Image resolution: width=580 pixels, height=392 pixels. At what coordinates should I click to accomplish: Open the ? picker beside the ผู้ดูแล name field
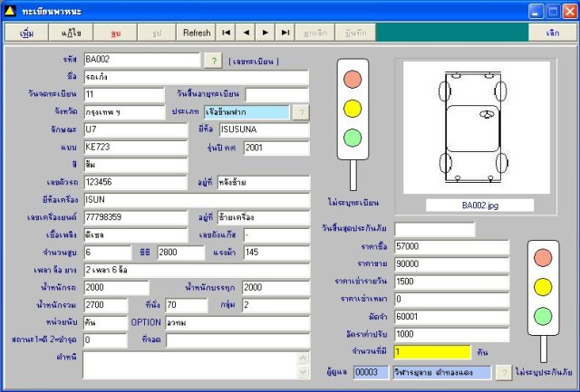pos(504,373)
